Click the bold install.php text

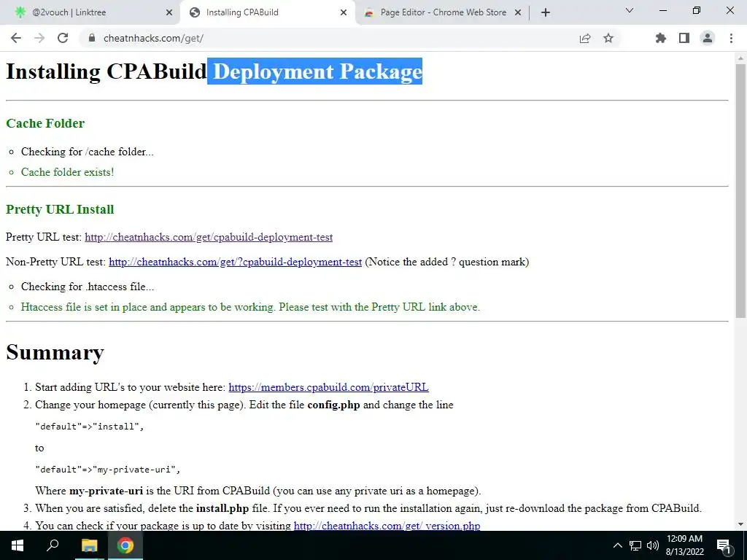(x=222, y=508)
